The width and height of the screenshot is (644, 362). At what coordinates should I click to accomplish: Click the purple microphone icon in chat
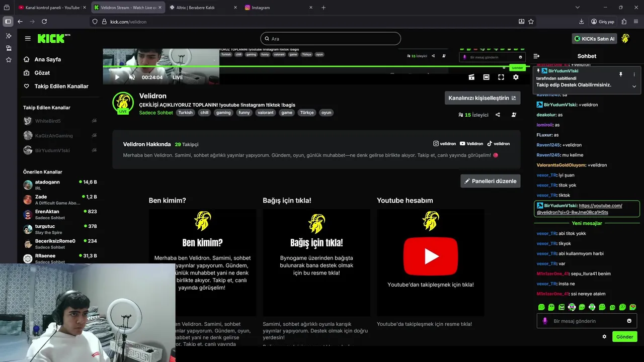coord(545,321)
